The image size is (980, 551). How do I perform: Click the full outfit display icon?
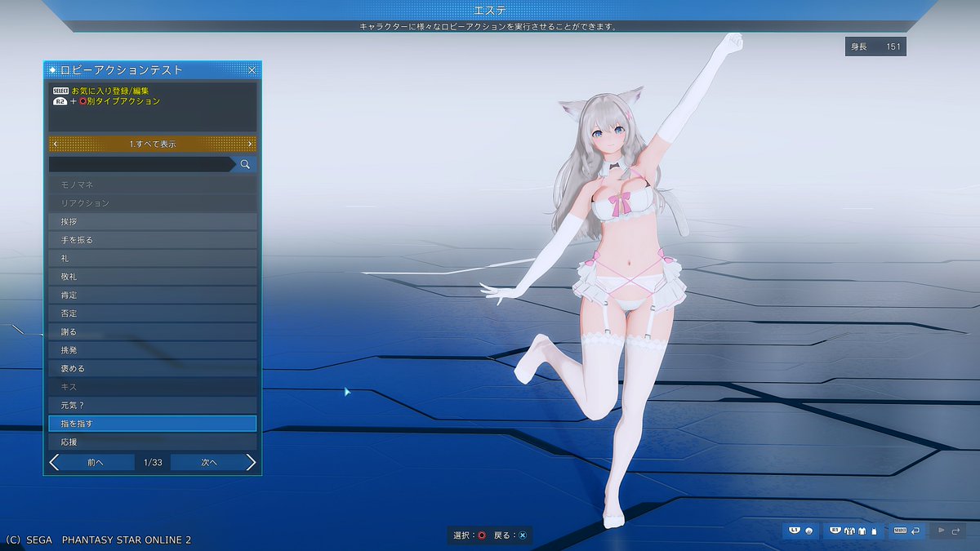pos(849,531)
